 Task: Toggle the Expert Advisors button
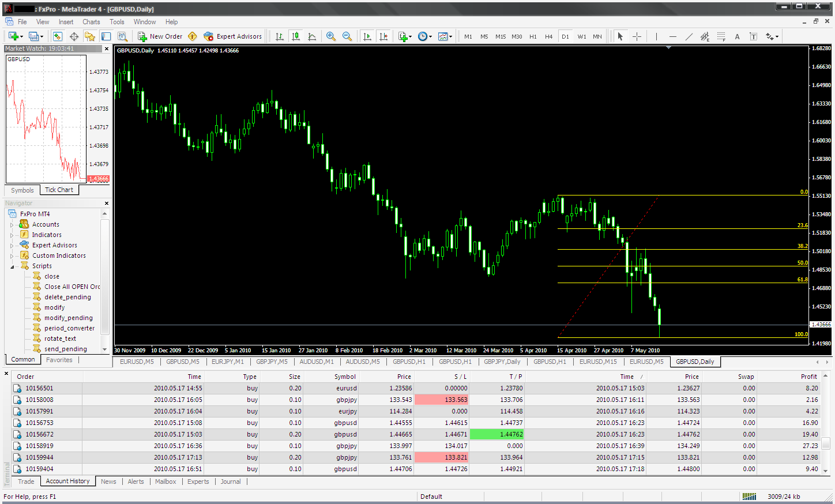pyautogui.click(x=233, y=36)
